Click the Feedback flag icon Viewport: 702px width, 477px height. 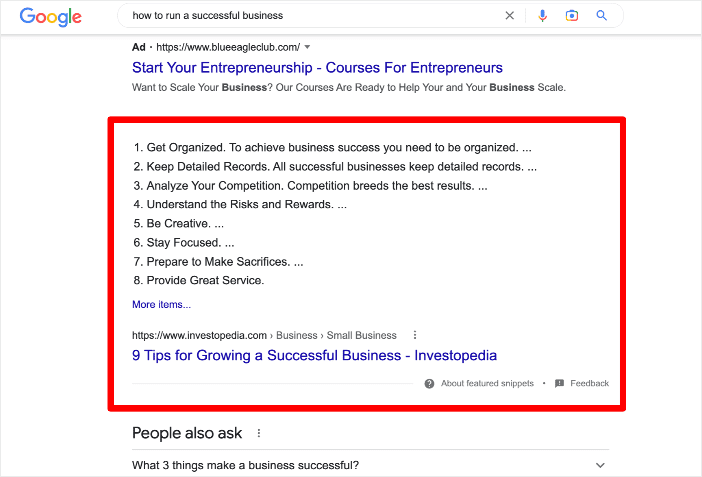click(x=559, y=383)
